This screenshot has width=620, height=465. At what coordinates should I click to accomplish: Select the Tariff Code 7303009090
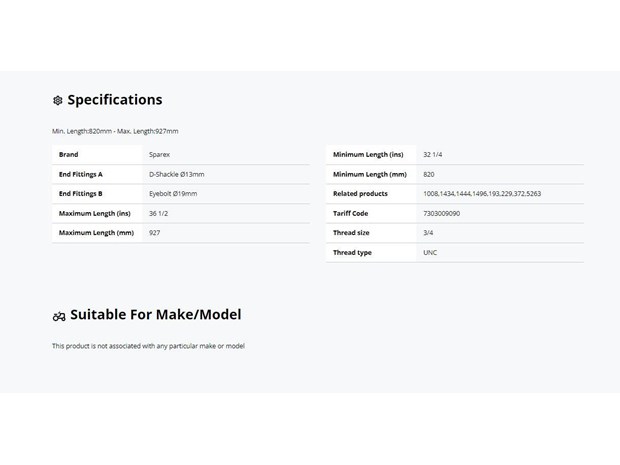[x=441, y=214]
